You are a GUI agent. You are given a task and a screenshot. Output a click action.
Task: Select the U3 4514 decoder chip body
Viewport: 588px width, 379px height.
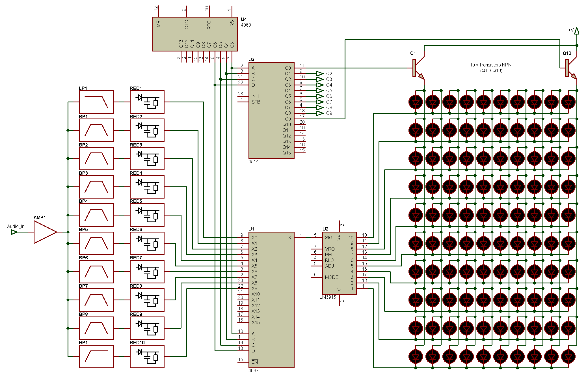pyautogui.click(x=271, y=110)
